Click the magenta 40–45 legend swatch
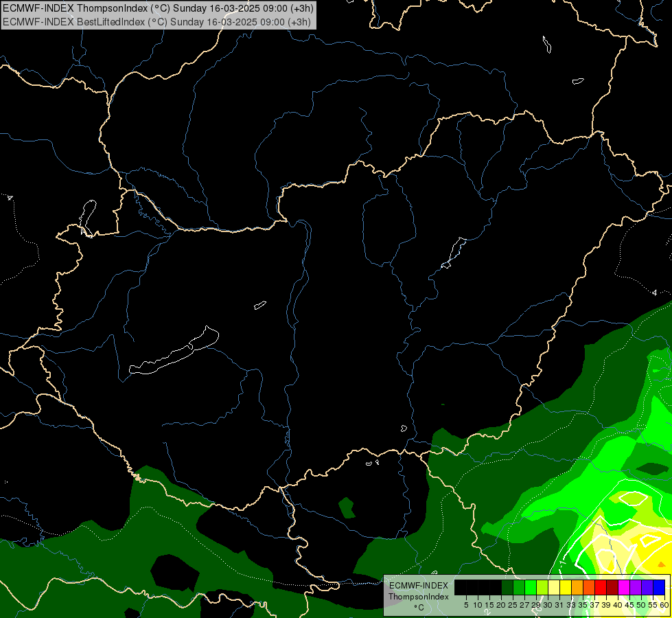 [x=624, y=587]
